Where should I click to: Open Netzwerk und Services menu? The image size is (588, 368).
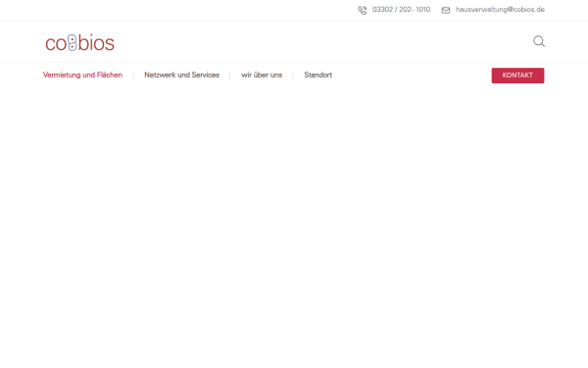[181, 76]
